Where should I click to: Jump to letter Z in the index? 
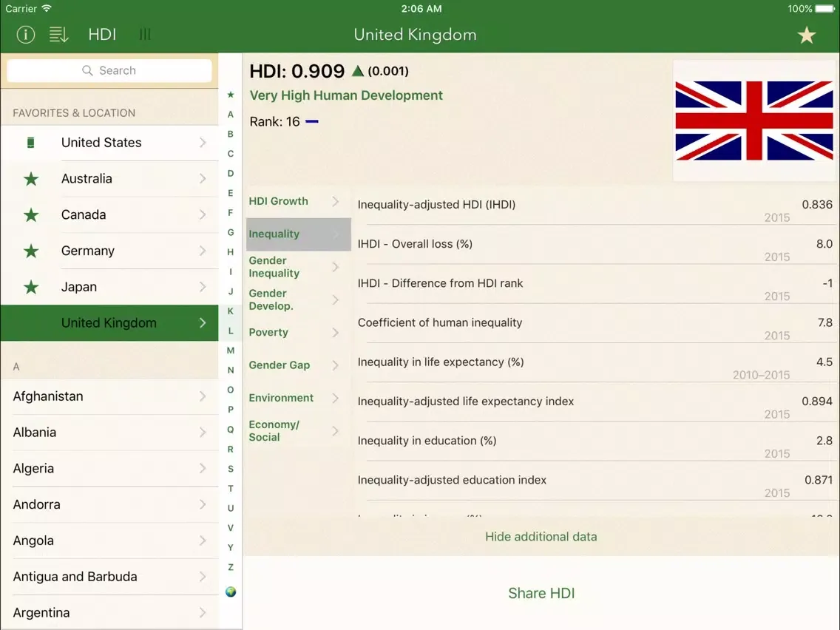click(231, 567)
